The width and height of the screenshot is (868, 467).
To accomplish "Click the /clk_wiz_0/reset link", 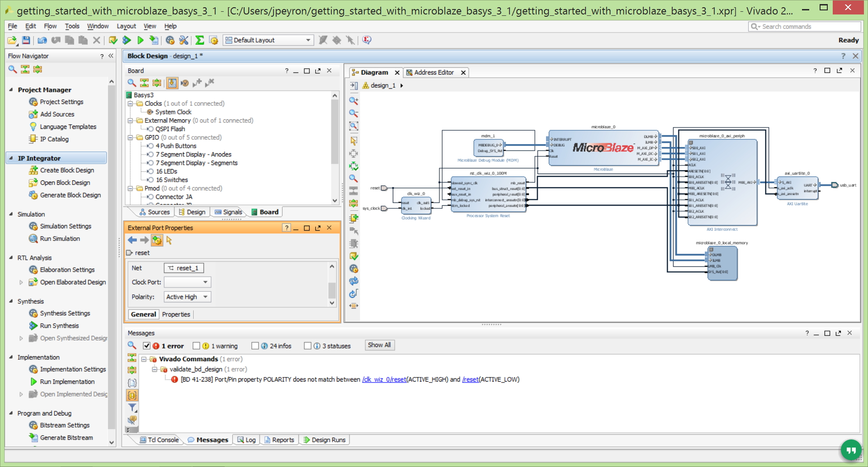I will pyautogui.click(x=384, y=380).
